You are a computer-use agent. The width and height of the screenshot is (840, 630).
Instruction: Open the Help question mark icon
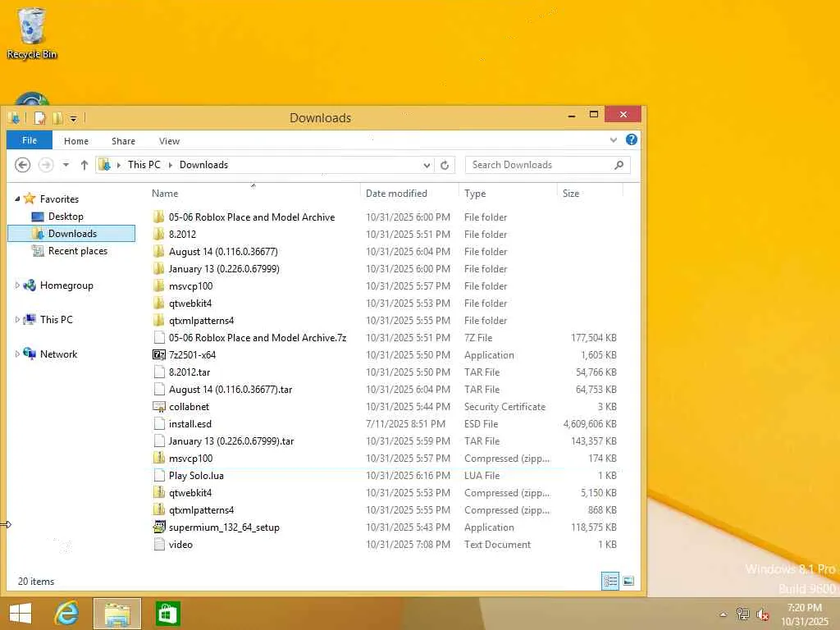point(632,139)
